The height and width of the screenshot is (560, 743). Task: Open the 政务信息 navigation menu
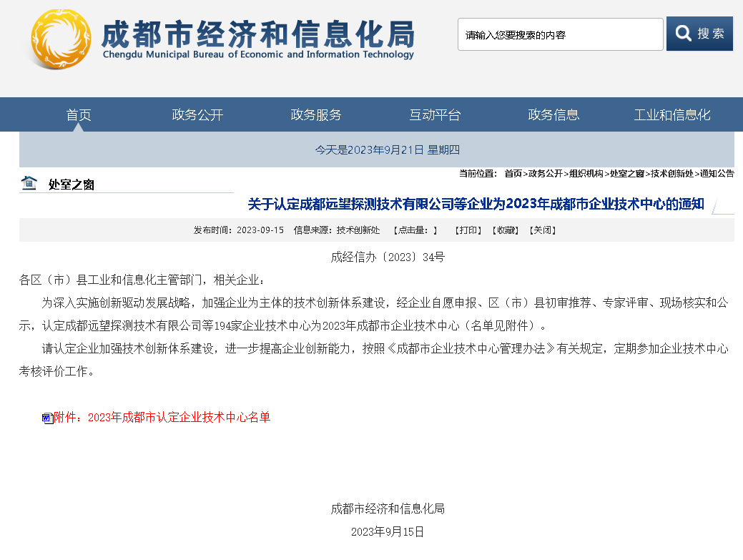[x=553, y=114]
